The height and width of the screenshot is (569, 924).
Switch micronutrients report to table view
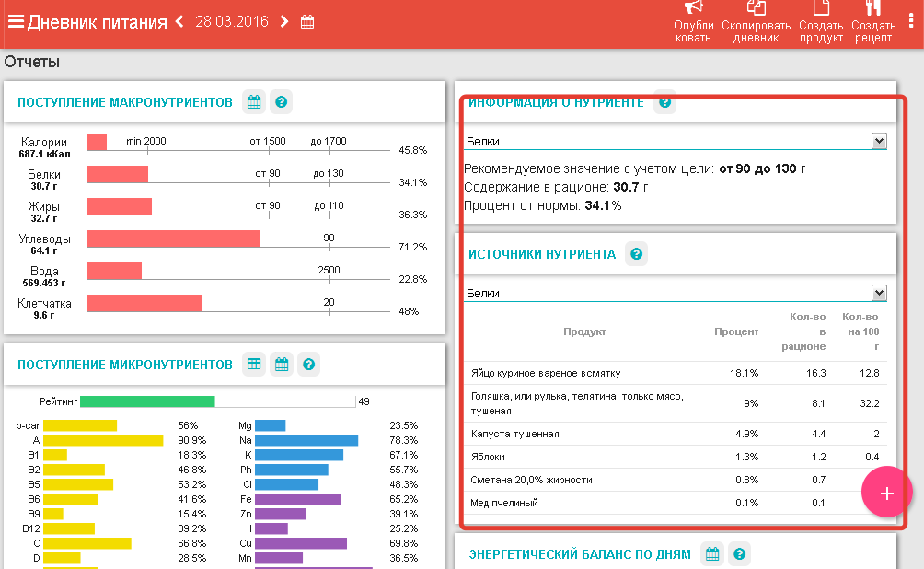point(254,365)
